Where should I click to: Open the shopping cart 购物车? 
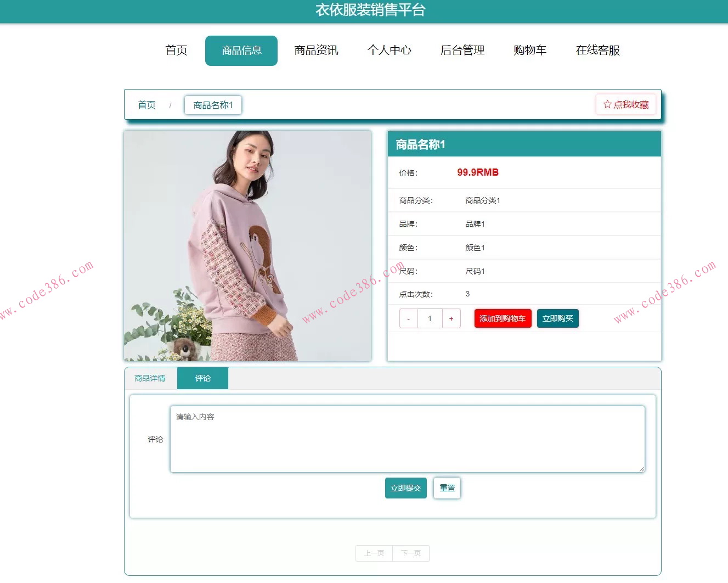[530, 50]
